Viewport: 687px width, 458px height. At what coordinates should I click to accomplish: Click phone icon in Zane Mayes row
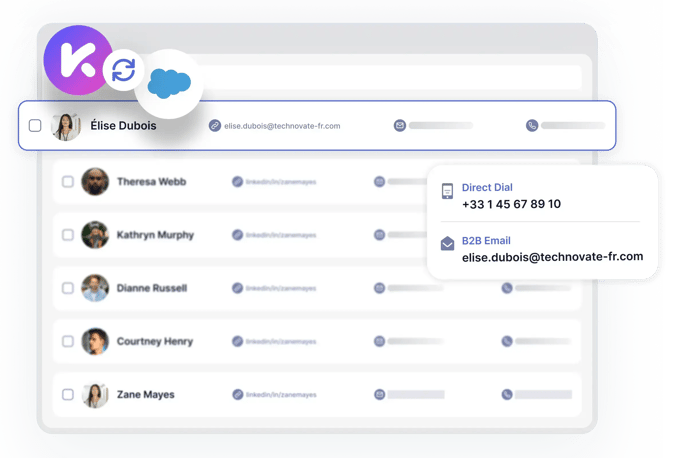coord(507,394)
